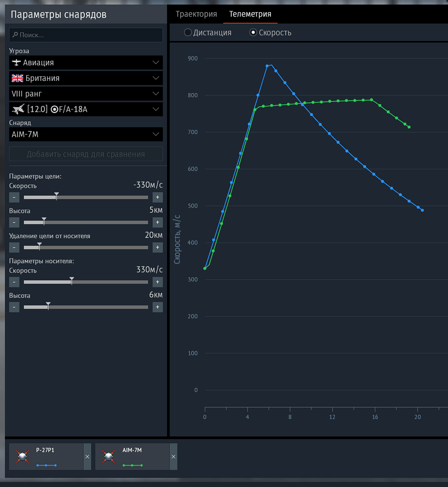Select the Скорость radio button
448x487 pixels.
253,32
